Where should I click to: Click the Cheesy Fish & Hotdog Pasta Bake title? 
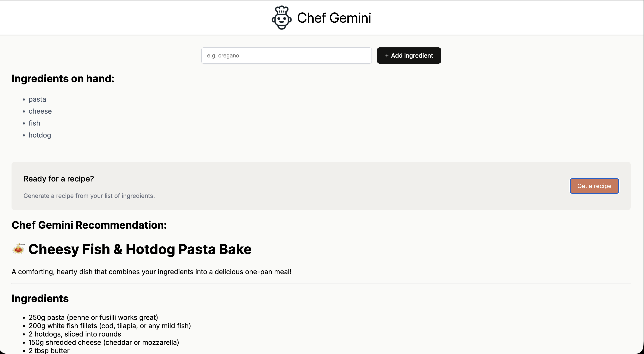[x=140, y=249]
